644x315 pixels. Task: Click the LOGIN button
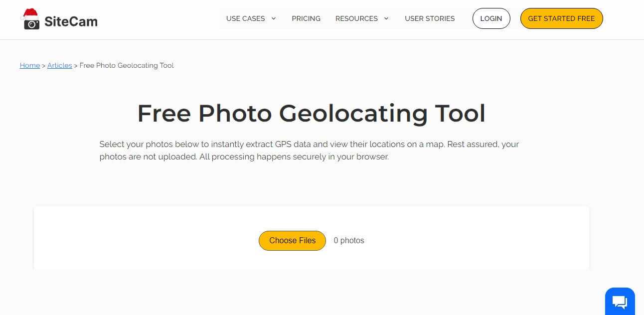(x=491, y=18)
